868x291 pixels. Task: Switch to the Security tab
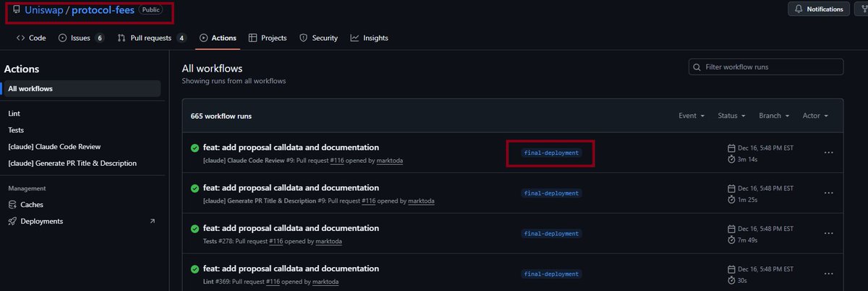(x=319, y=38)
